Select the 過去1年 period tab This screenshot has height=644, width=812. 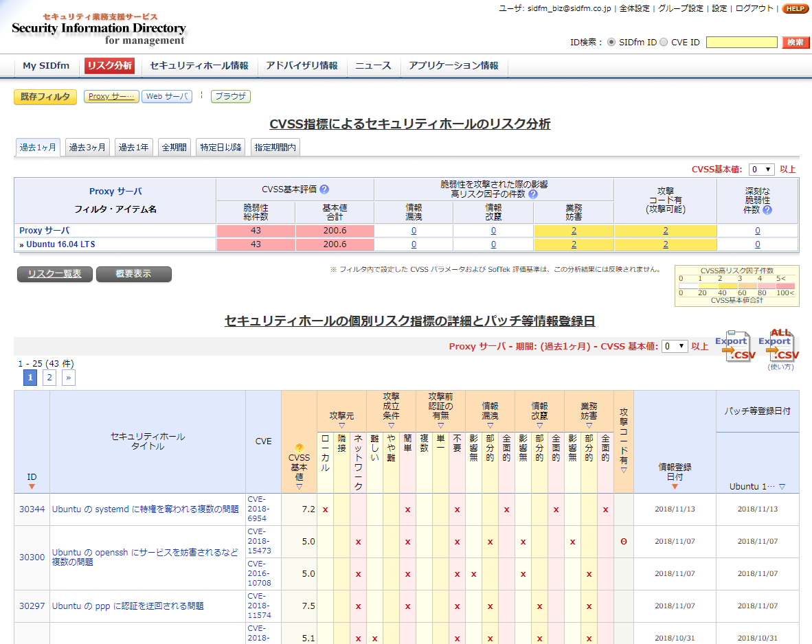pos(133,148)
